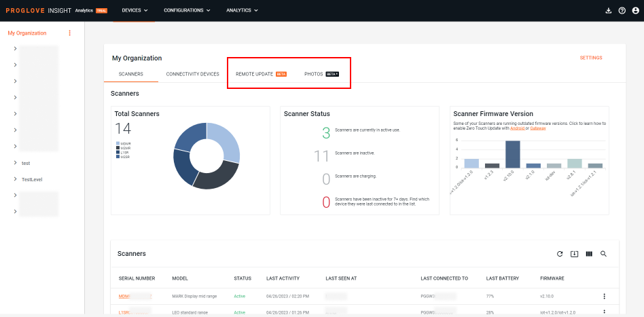Open the help question-mark icon
644x317 pixels.
(x=622, y=11)
